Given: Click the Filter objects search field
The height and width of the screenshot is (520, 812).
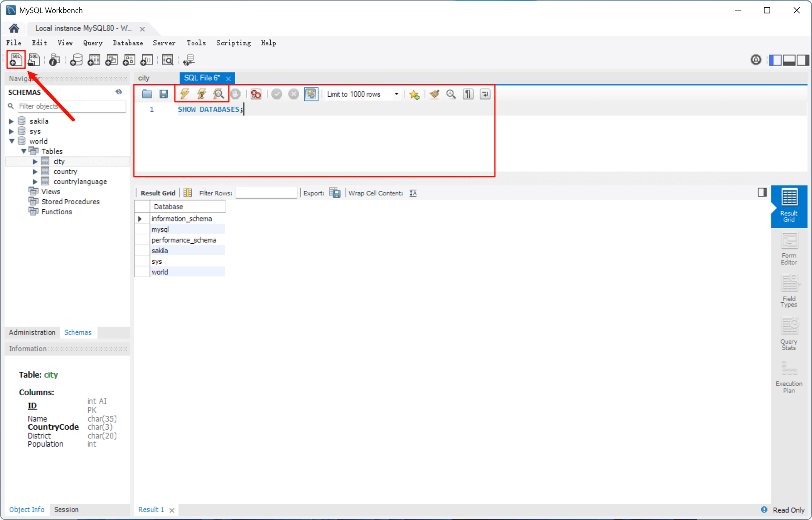Looking at the screenshot, I should click(x=72, y=106).
